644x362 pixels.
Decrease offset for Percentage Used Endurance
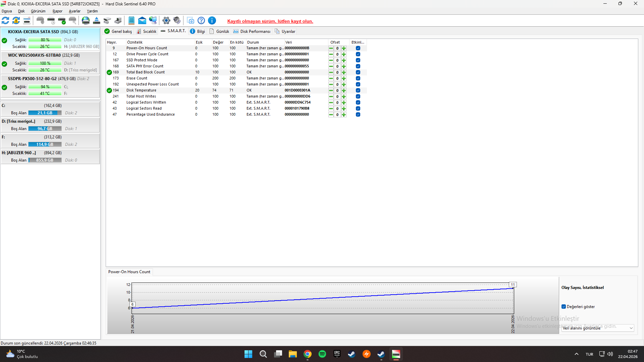point(331,115)
